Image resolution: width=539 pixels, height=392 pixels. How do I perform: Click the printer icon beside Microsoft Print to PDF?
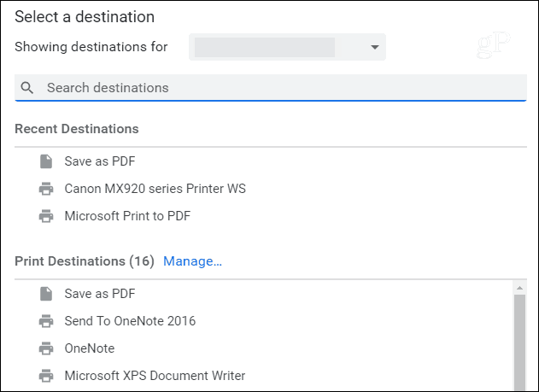46,216
